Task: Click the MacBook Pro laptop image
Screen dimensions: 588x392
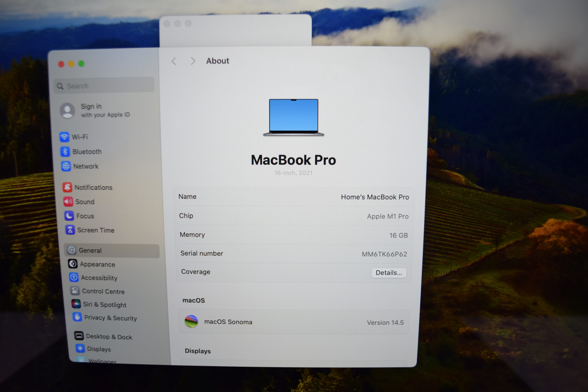Action: click(294, 118)
